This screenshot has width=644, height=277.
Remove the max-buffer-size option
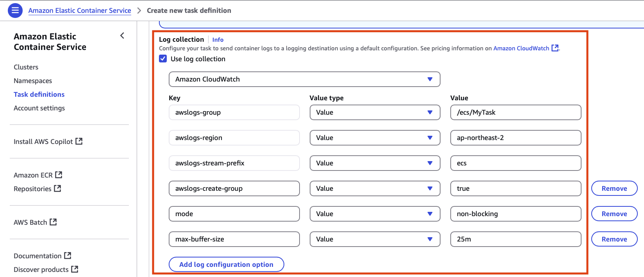point(614,239)
